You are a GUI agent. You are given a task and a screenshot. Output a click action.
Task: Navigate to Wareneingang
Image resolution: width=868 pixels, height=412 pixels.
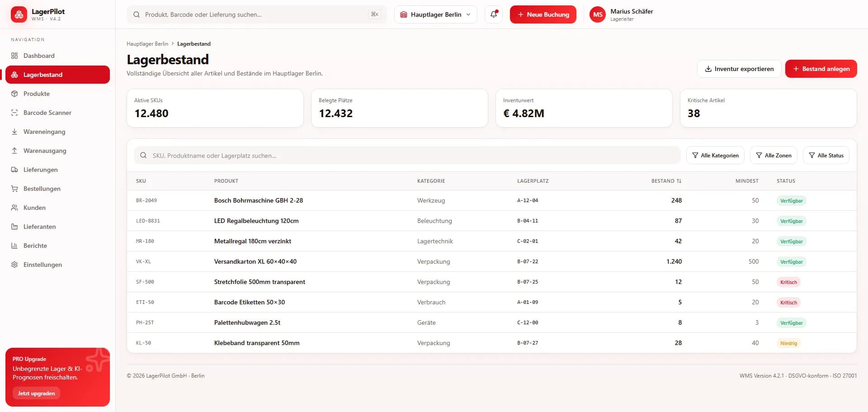tap(57, 132)
